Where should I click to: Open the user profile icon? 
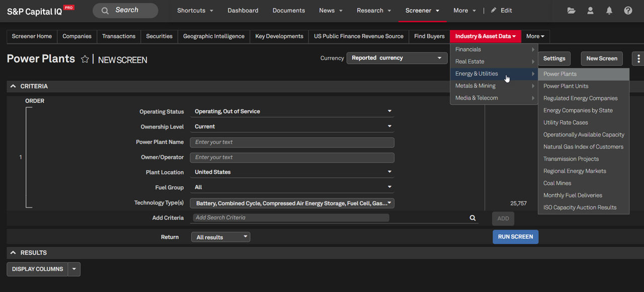click(590, 10)
